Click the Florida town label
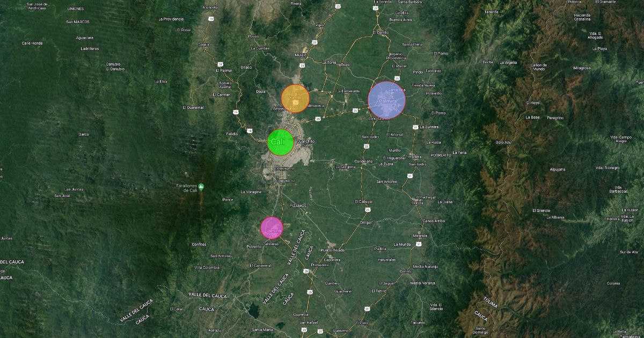 click(x=417, y=203)
